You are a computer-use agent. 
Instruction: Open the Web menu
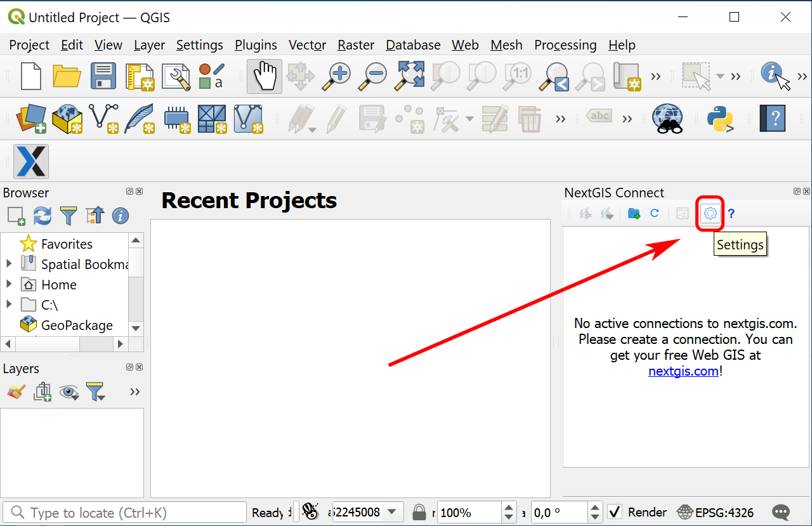click(x=465, y=45)
